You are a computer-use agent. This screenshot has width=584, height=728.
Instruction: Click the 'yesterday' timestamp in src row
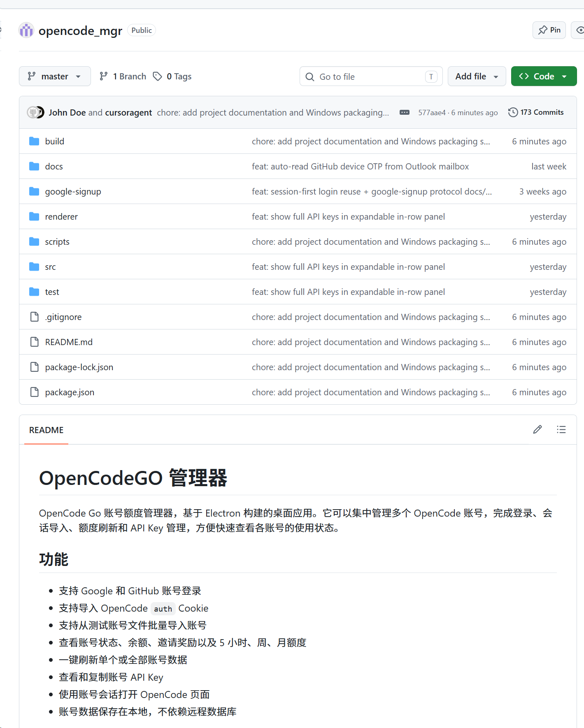pos(548,267)
